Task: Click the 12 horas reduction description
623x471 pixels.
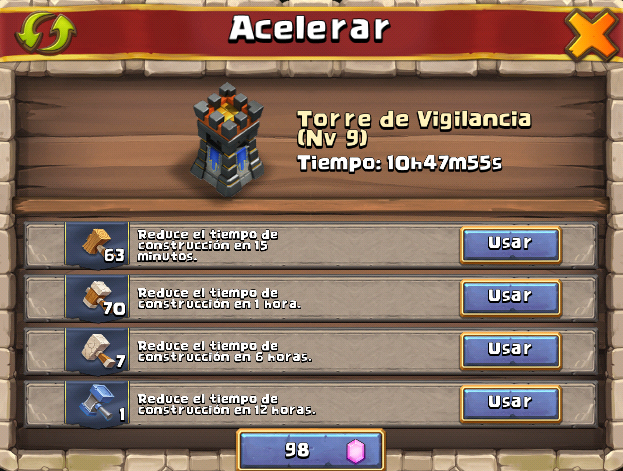Action: [x=226, y=404]
